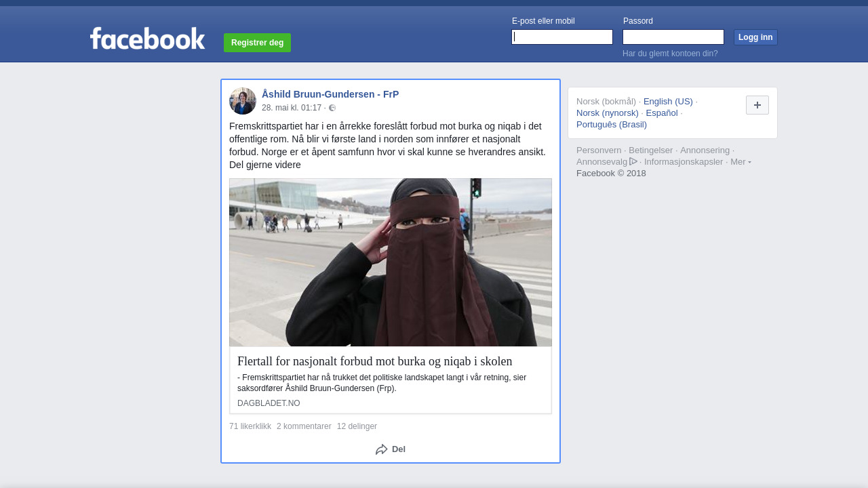The height and width of the screenshot is (488, 868).
Task: Click the share arrow icon
Action: pyautogui.click(x=382, y=449)
